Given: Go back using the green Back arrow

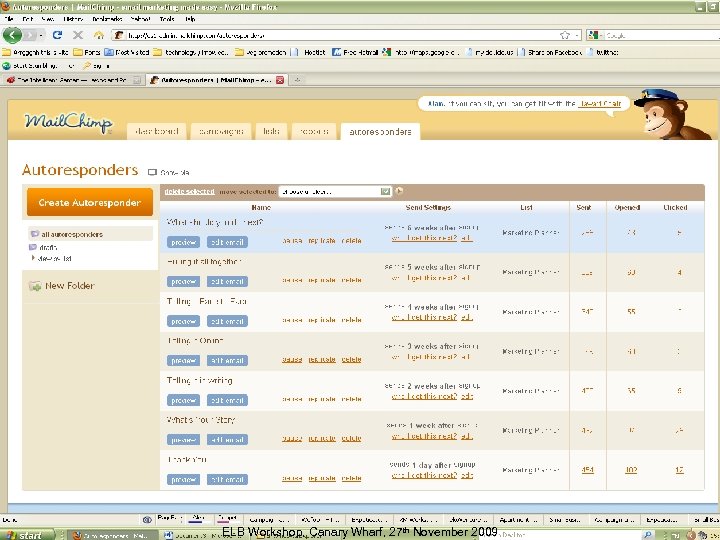Looking at the screenshot, I should click(12, 35).
